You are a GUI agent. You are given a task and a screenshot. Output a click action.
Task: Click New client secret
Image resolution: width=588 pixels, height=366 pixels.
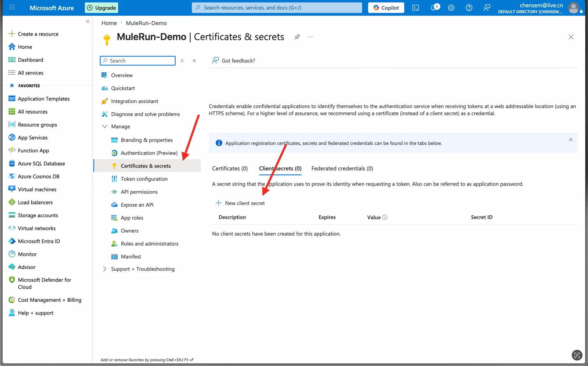[240, 203]
